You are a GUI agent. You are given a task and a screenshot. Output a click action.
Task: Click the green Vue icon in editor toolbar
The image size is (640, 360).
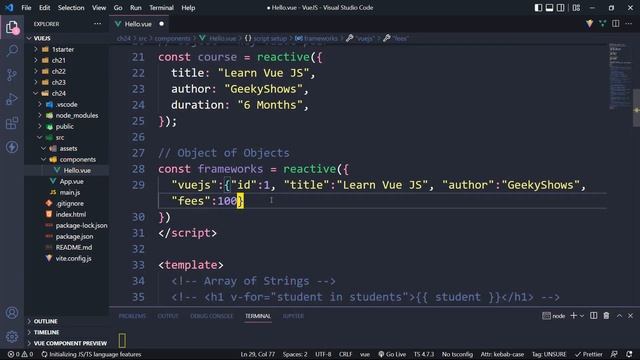[602, 24]
